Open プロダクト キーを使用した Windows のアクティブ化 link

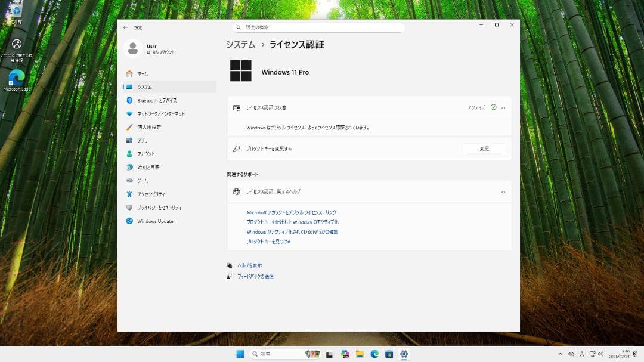click(292, 222)
